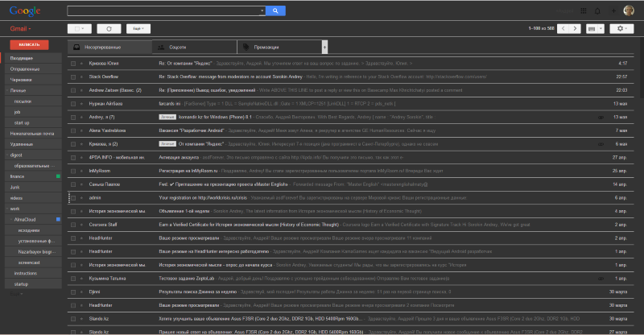Open the account profile avatar
644x335 pixels.
point(629,10)
